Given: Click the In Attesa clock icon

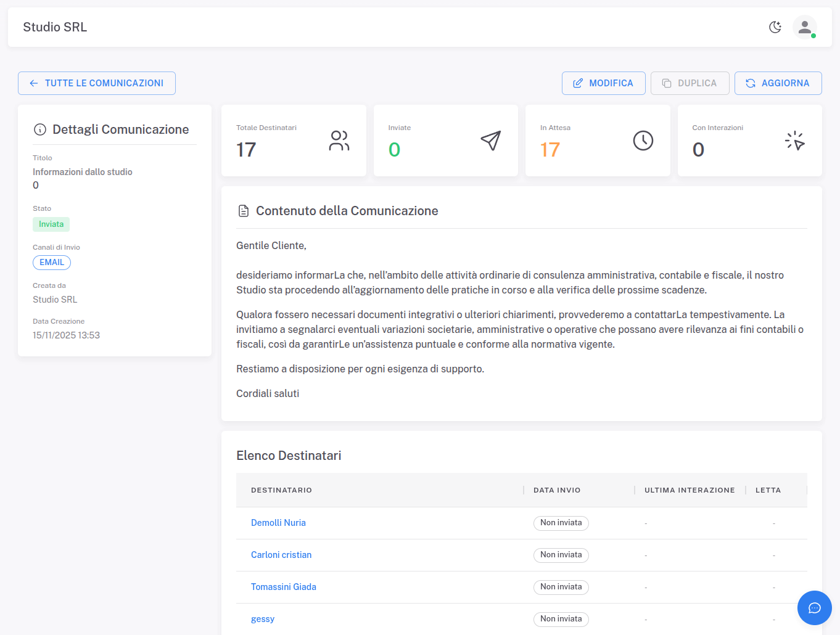Looking at the screenshot, I should click(643, 141).
